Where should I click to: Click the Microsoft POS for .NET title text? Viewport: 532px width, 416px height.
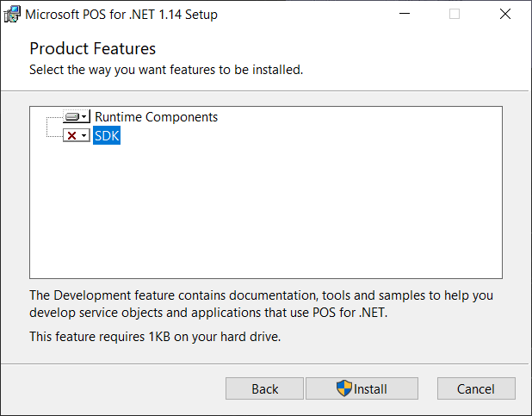coord(121,15)
